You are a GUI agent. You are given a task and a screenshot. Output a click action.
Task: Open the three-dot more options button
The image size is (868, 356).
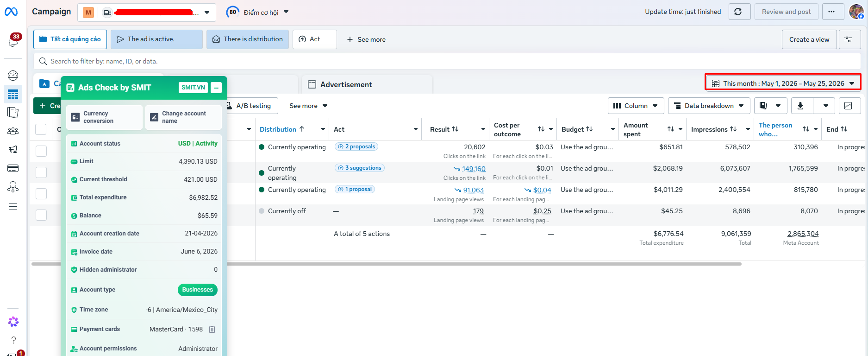[833, 12]
